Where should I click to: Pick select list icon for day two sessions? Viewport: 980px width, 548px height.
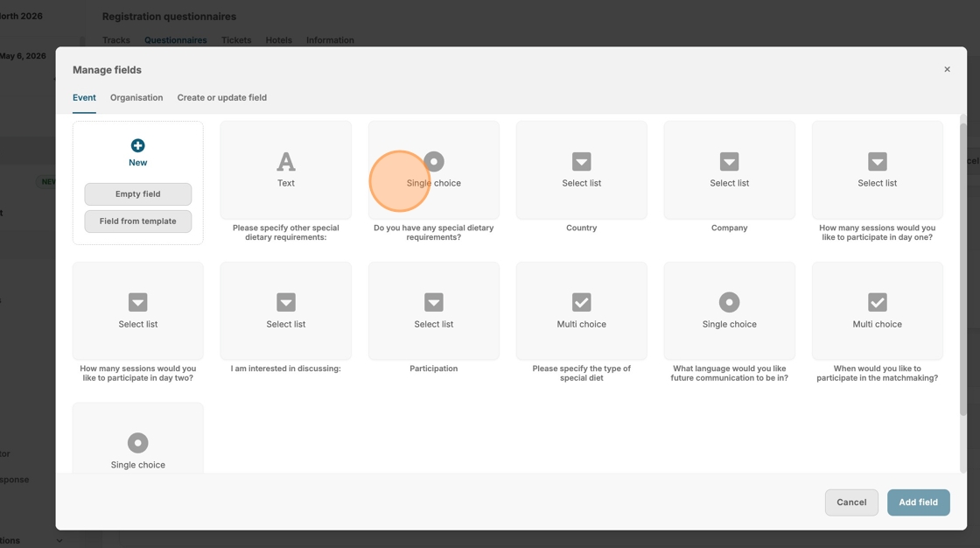tap(137, 302)
